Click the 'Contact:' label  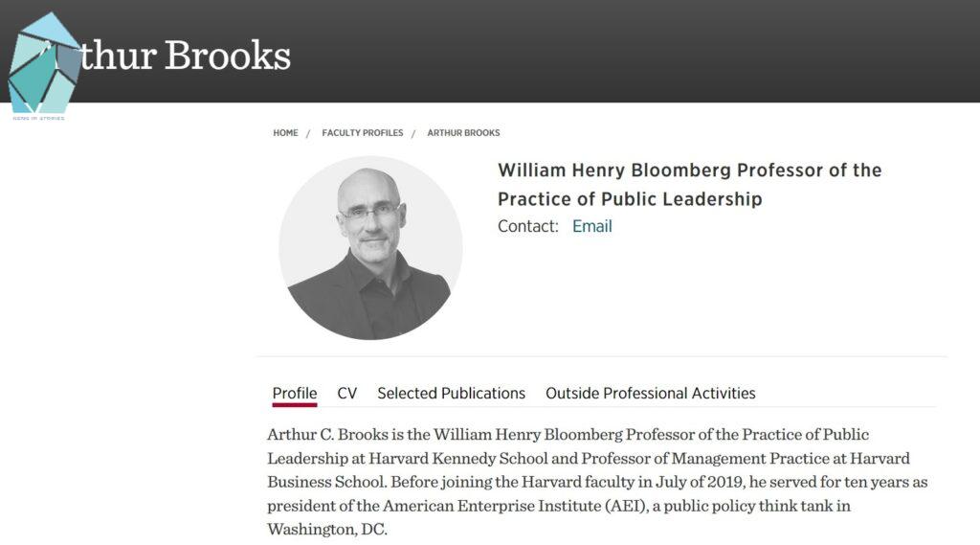[x=527, y=227]
